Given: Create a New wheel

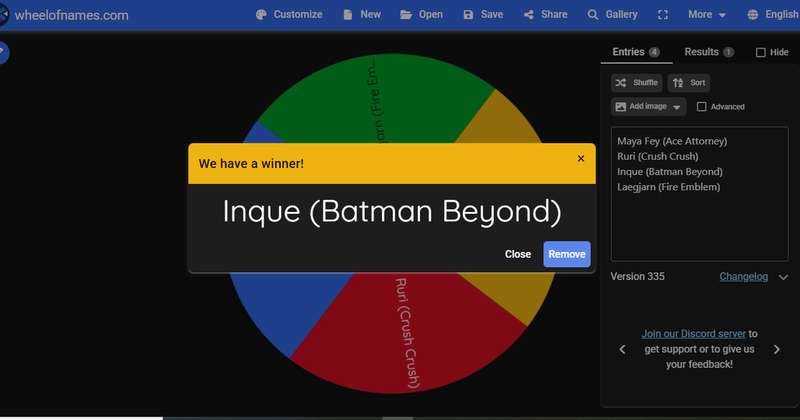Looking at the screenshot, I should 362,14.
